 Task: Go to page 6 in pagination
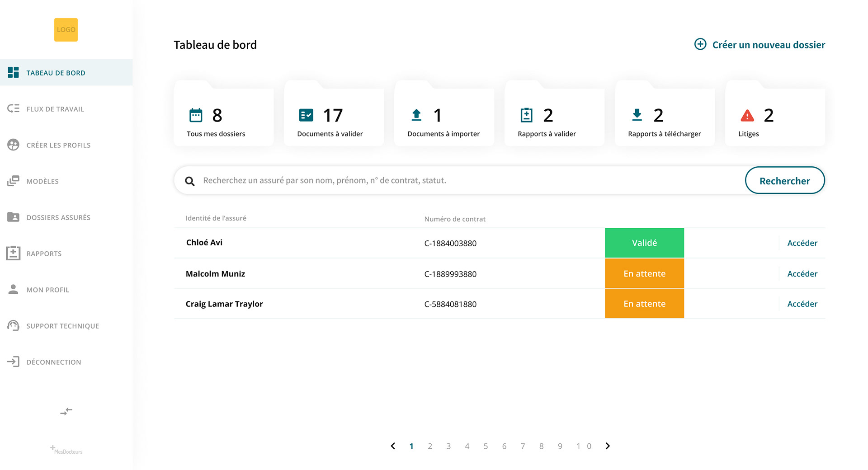[504, 446]
